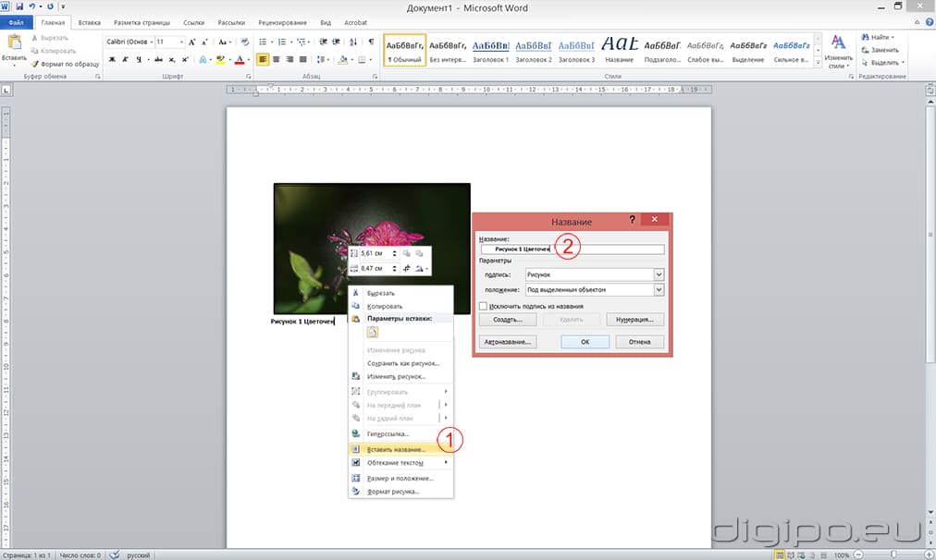Click the Format Painter (Формат по образцу) icon
The width and height of the screenshot is (936, 560).
click(34, 64)
